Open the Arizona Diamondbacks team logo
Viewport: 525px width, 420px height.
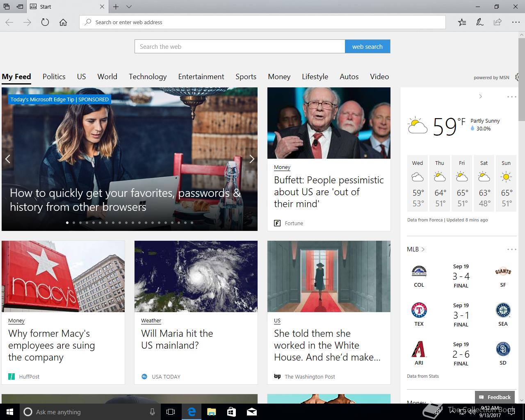(419, 349)
